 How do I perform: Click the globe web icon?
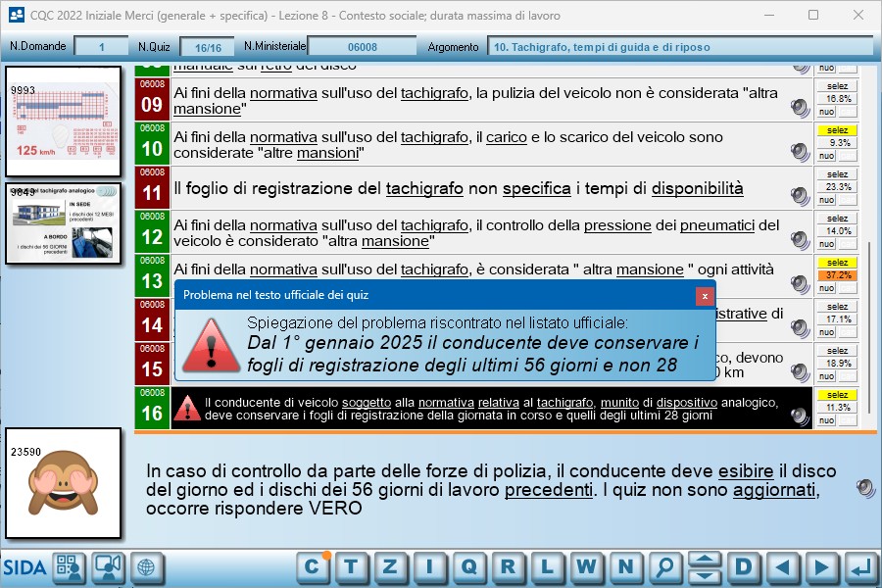tap(145, 566)
